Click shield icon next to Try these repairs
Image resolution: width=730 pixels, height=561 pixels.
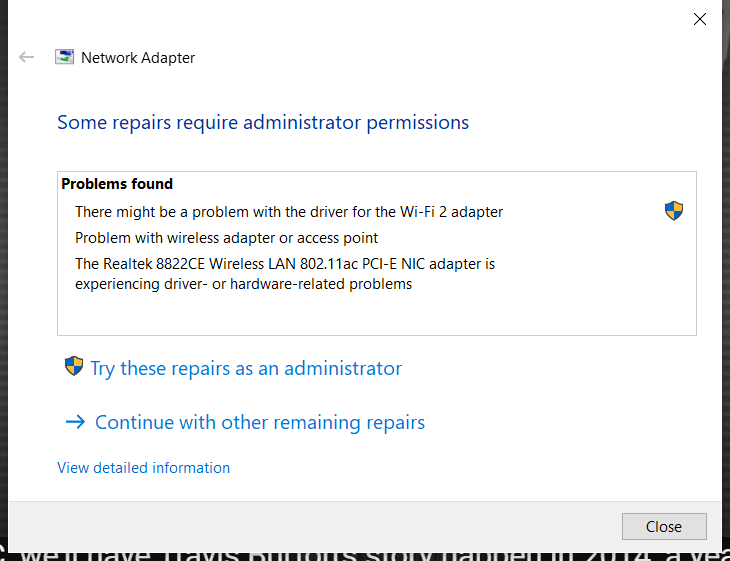click(74, 366)
